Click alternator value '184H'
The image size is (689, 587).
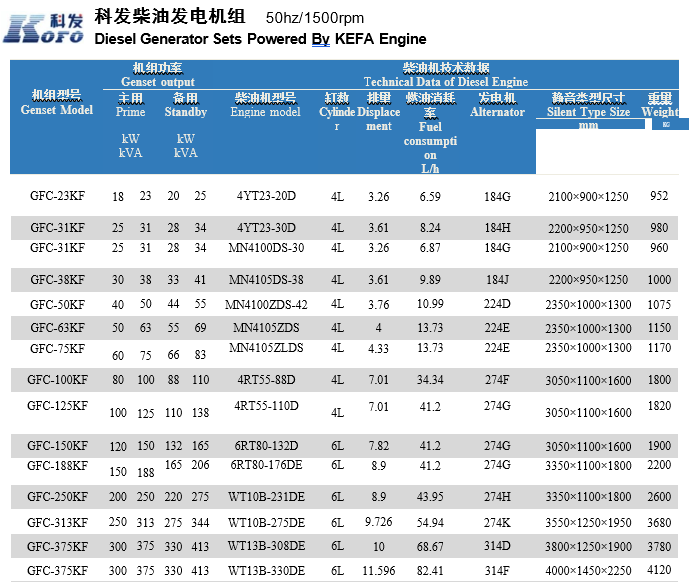click(x=497, y=228)
